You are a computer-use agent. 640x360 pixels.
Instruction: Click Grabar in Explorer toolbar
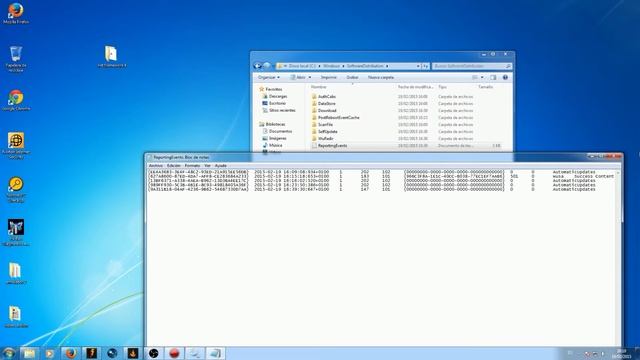pyautogui.click(x=352, y=77)
